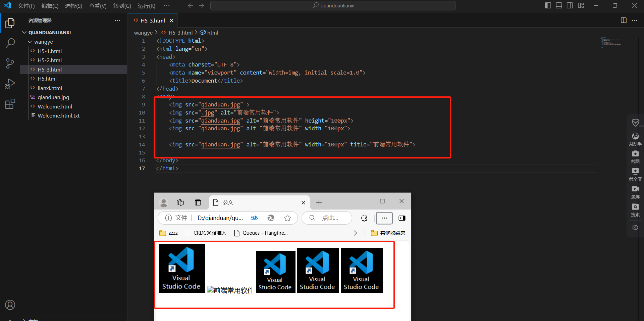The image size is (644, 321).
Task: Split the editor to the right
Action: 624,20
